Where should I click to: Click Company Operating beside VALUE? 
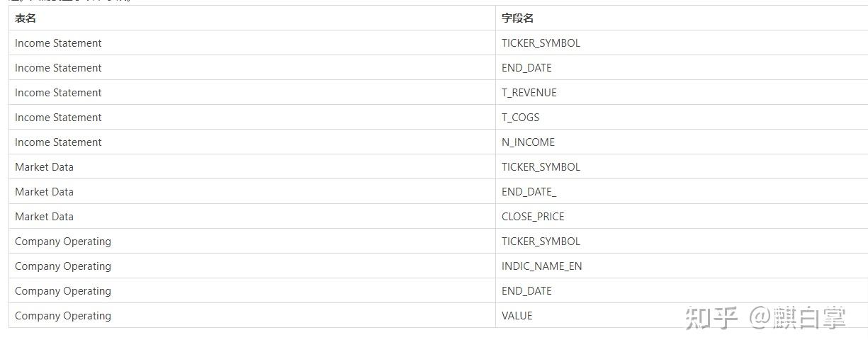click(x=63, y=316)
